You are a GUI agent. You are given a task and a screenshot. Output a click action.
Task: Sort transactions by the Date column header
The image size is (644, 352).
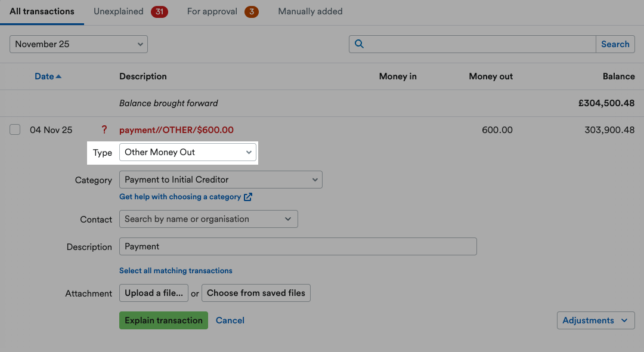coord(44,76)
